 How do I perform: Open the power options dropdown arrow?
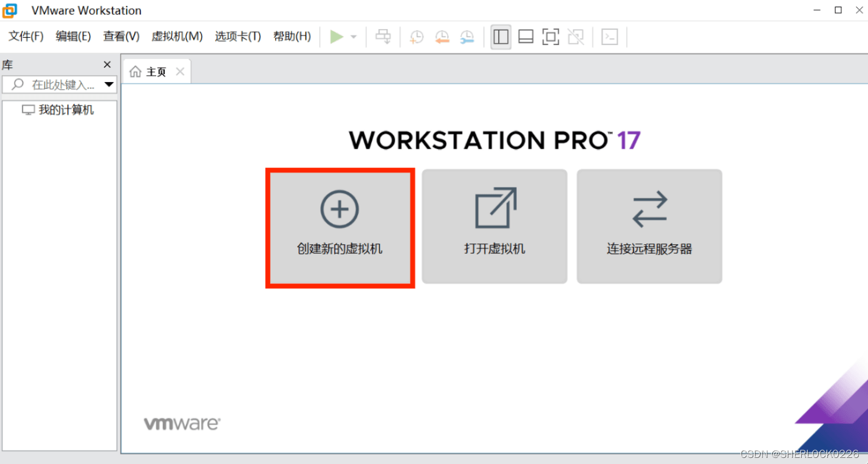(x=354, y=37)
